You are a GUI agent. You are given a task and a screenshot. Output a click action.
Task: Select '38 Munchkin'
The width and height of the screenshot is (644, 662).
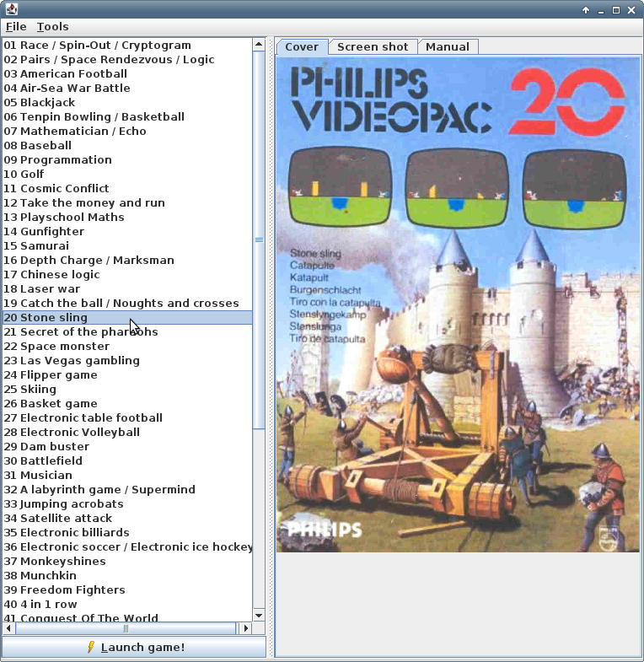[x=127, y=576]
